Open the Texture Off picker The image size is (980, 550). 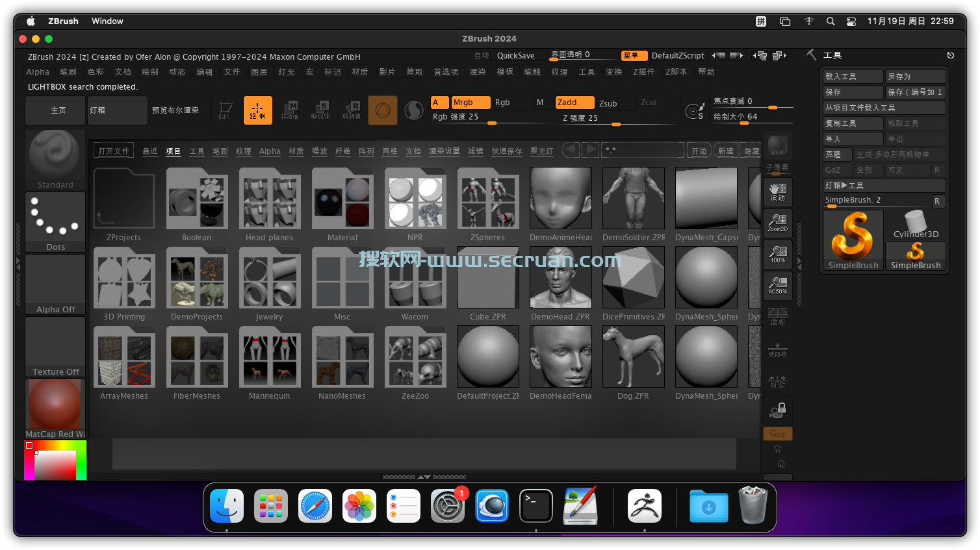click(x=55, y=347)
